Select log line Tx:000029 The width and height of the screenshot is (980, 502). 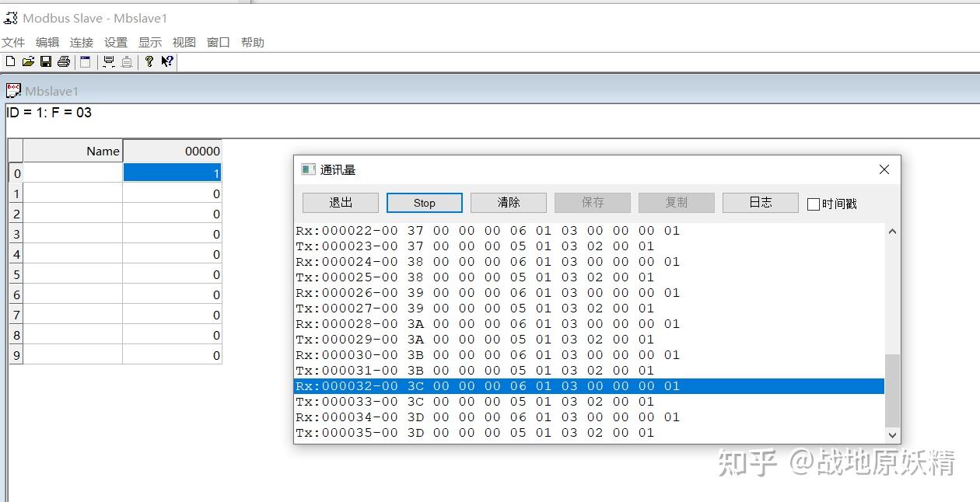coord(590,340)
